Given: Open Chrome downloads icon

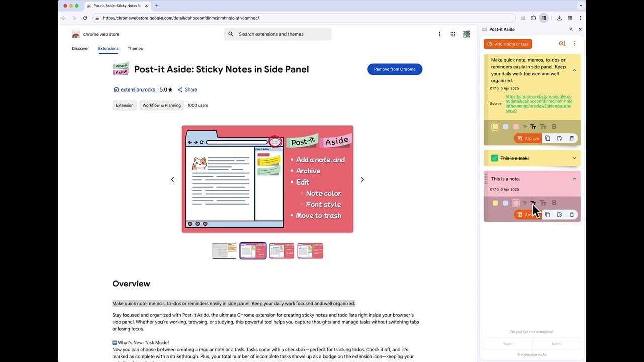Looking at the screenshot, I should (x=559, y=18).
